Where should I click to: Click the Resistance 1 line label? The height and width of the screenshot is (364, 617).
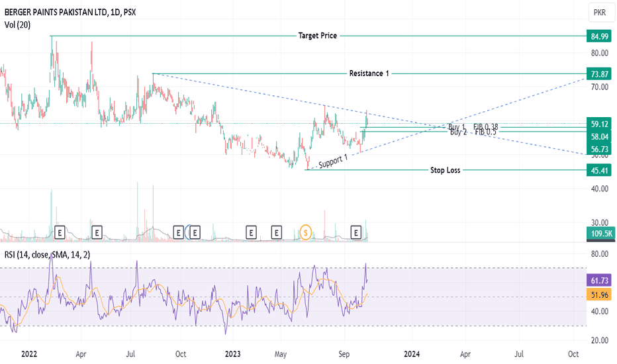(x=369, y=73)
